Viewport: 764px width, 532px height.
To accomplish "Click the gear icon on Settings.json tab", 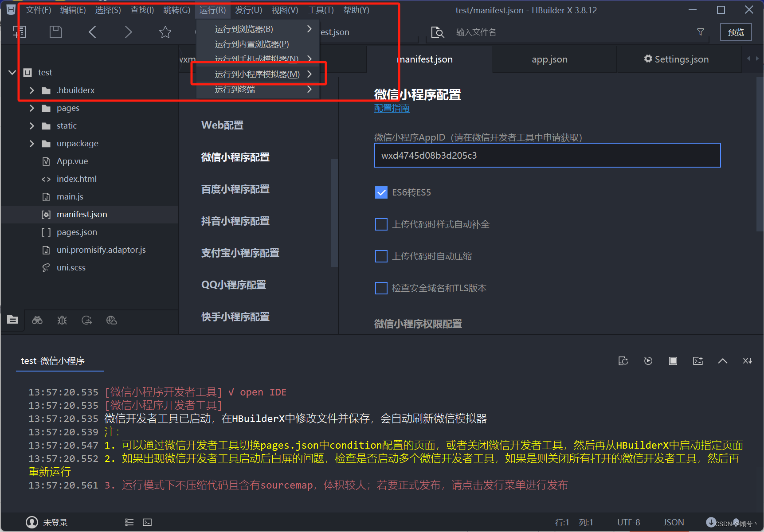I will 648,59.
